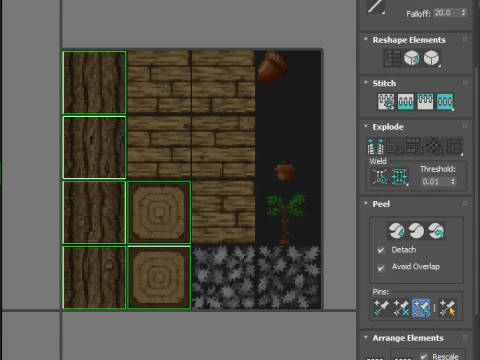Collapse the Stitch rollout arrow

click(366, 83)
